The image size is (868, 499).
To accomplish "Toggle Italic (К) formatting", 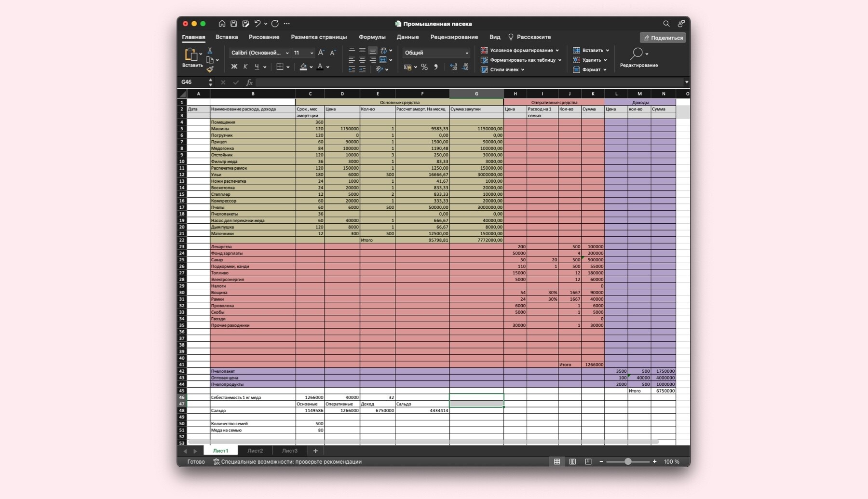I will pyautogui.click(x=245, y=67).
